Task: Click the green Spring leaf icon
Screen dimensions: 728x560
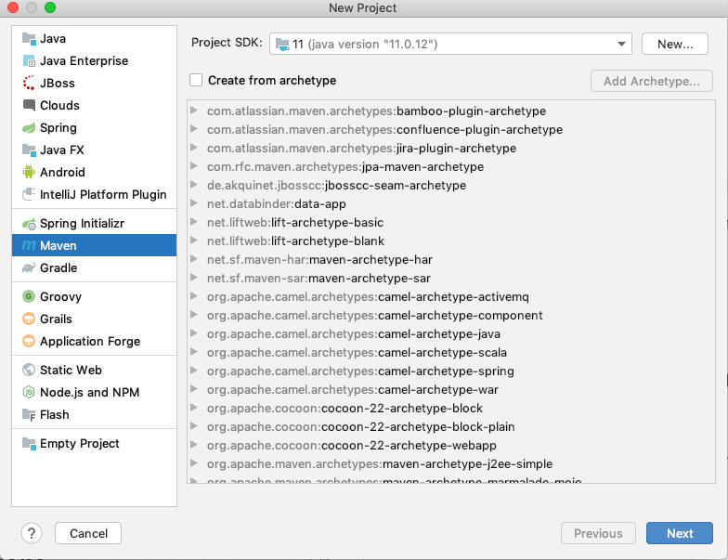Action: pyautogui.click(x=29, y=128)
